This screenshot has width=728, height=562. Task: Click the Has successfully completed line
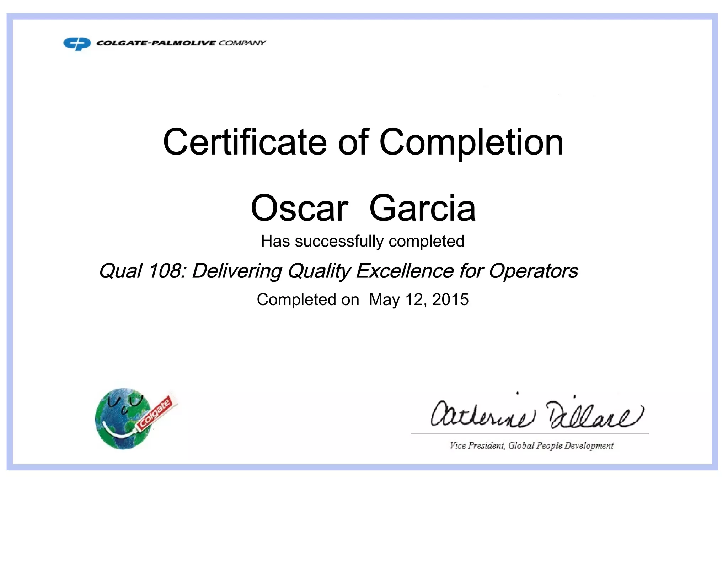(x=363, y=241)
